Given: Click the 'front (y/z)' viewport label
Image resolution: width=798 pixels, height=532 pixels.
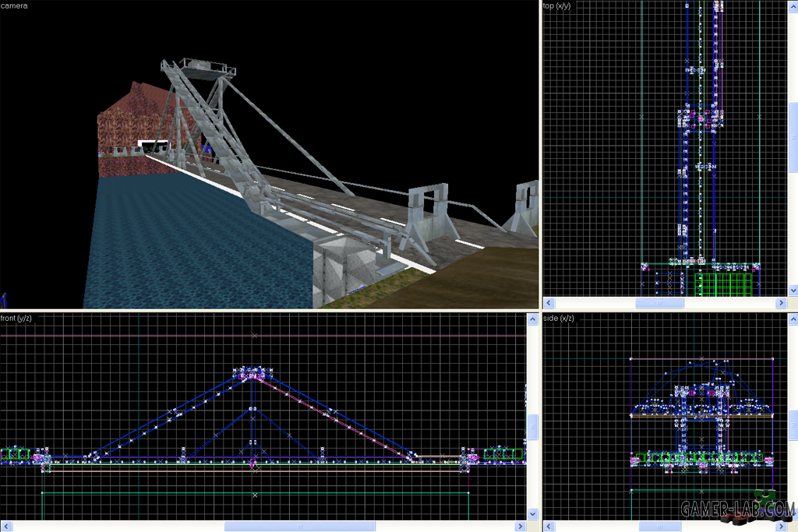Looking at the screenshot, I should coord(16,318).
